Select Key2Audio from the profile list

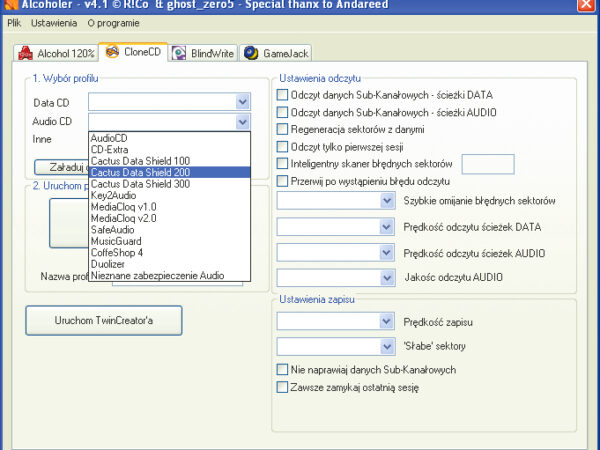(113, 195)
